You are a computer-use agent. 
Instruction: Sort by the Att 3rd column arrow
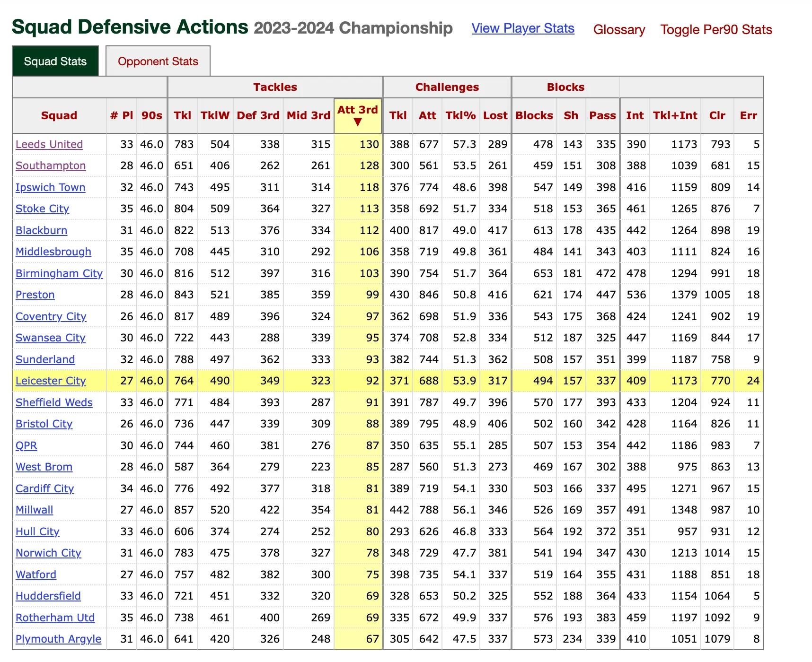pyautogui.click(x=358, y=122)
